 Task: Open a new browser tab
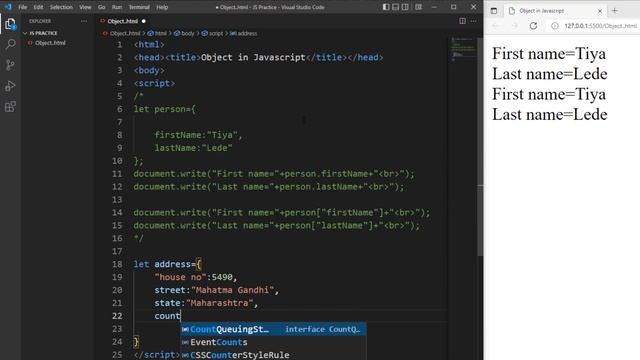coord(615,11)
